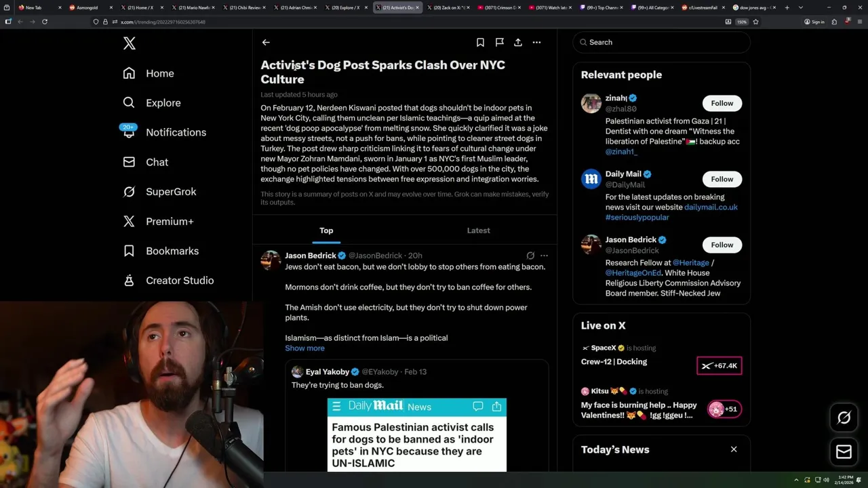Open Notifications with 20+ badge
Screen dimensions: 868x488
(x=163, y=132)
